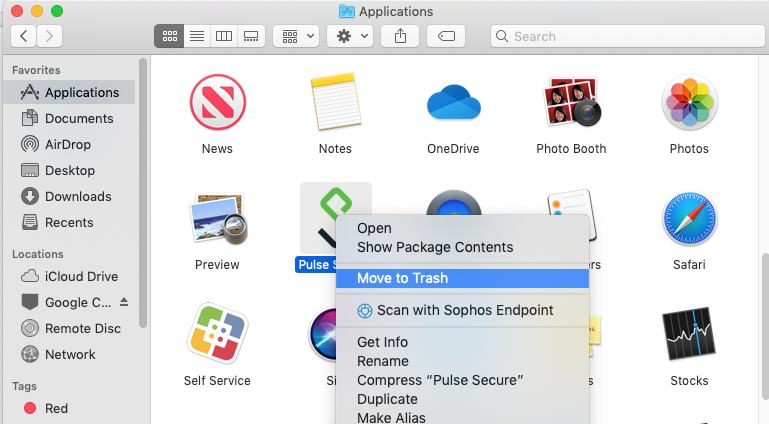
Task: Click the Share toolbar button
Action: coord(400,36)
